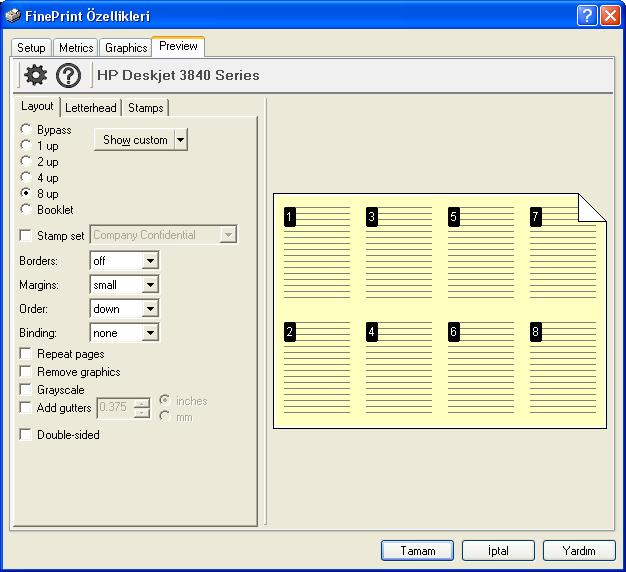The height and width of the screenshot is (572, 626).
Task: Tick the Repeat pages checkbox
Action: point(26,353)
